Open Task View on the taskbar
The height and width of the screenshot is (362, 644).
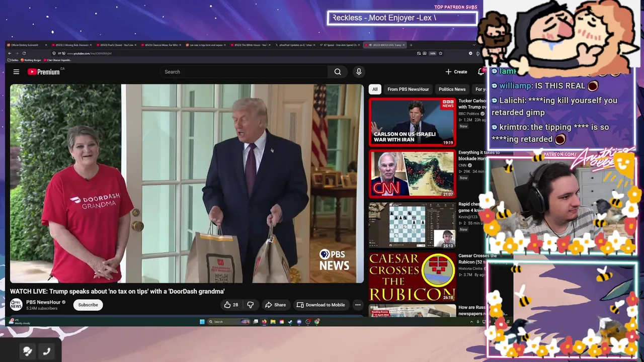(x=256, y=322)
